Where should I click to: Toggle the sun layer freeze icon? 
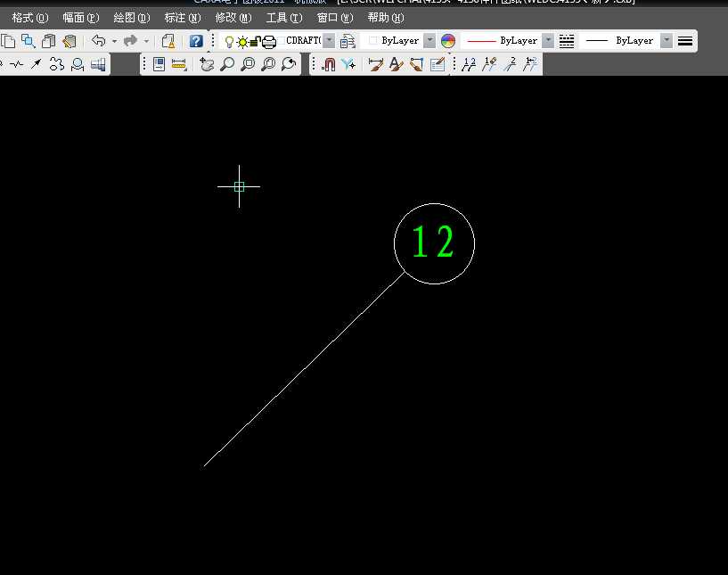(241, 41)
